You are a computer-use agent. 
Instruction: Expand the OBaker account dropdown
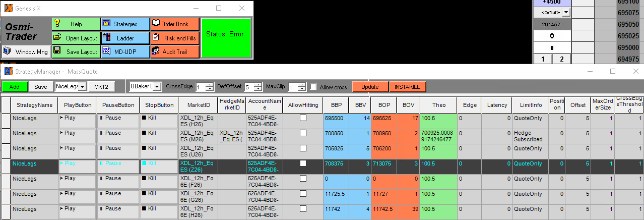coord(157,87)
